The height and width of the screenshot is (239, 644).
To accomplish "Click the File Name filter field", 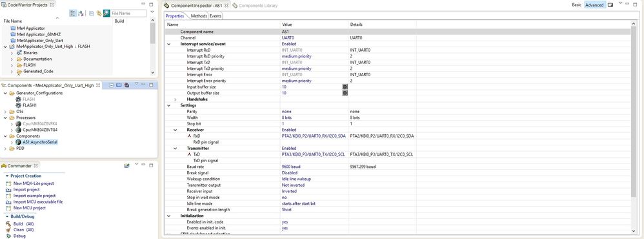I will (128, 13).
